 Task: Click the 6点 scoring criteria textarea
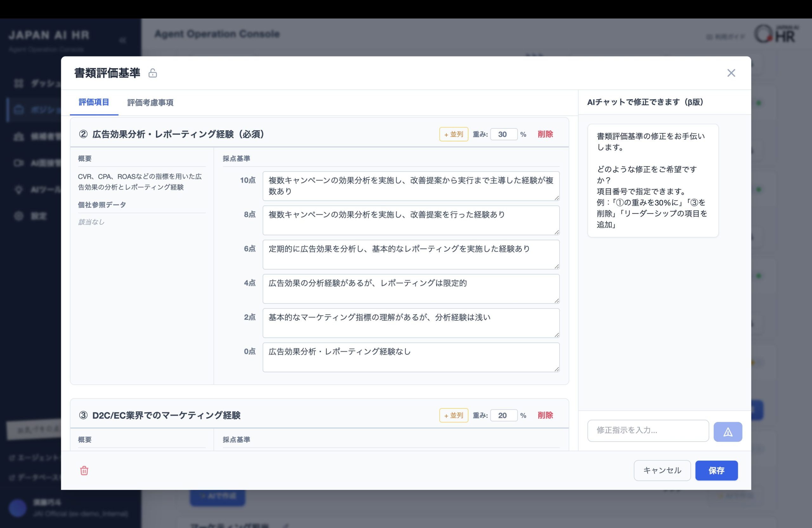point(411,254)
